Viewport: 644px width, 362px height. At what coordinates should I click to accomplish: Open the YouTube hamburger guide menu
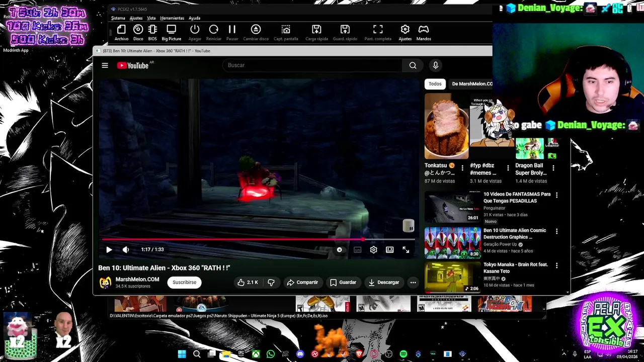coord(105,65)
